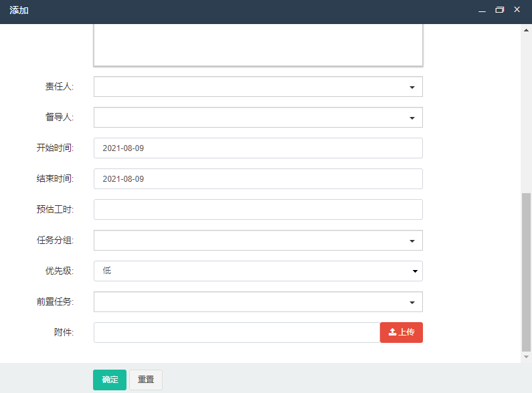The width and height of the screenshot is (532, 393).
Task: Expand the 任务分组 dropdown
Action: (258, 241)
